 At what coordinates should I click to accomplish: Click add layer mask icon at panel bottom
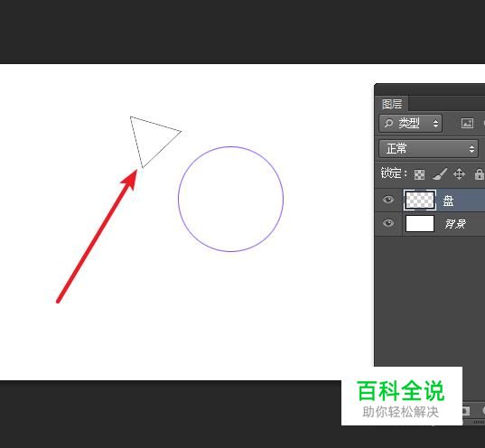[465, 411]
